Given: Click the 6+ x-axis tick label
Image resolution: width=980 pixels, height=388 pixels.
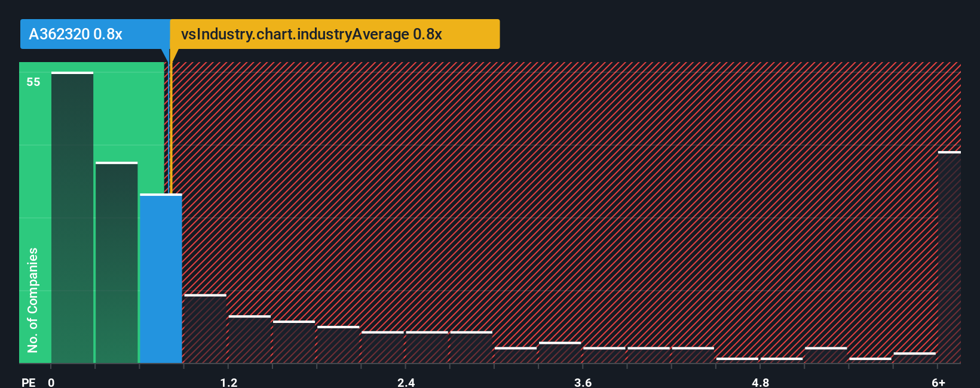Looking at the screenshot, I should (939, 382).
